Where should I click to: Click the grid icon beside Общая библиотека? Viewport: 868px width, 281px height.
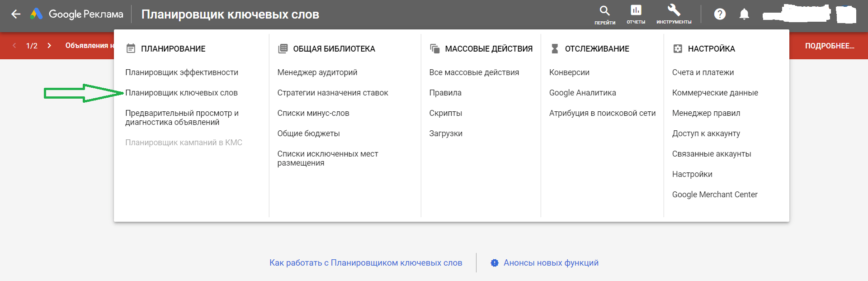(283, 48)
